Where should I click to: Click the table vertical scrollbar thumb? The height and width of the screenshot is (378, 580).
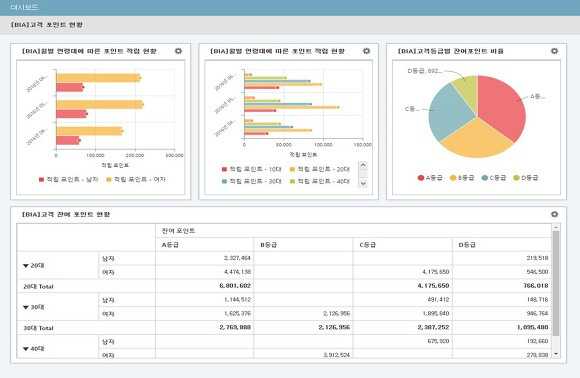click(x=556, y=284)
